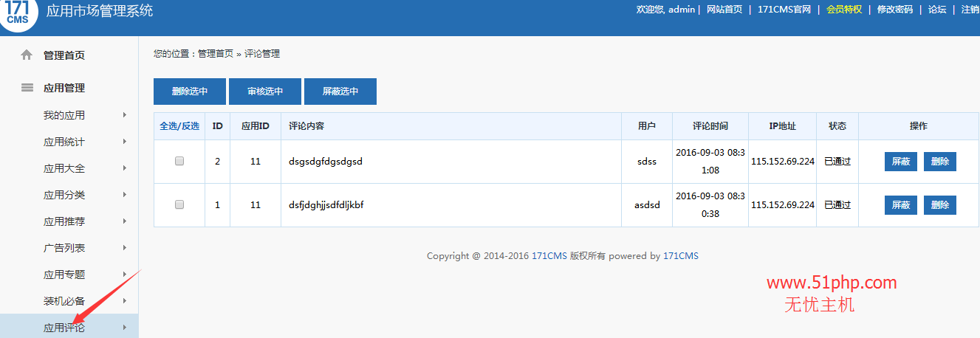This screenshot has width=980, height=338.
Task: Expand the 应用统计 submenu arrow
Action: click(x=124, y=142)
